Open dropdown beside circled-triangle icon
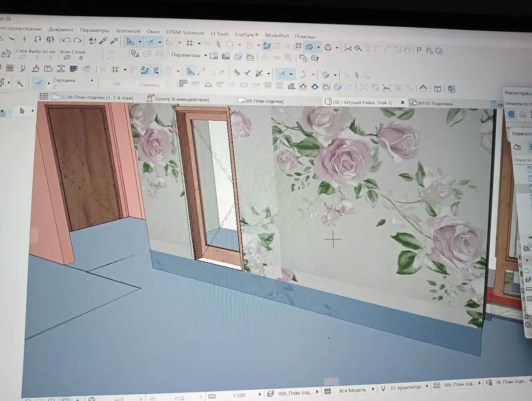The height and width of the screenshot is (401, 532). [337, 48]
